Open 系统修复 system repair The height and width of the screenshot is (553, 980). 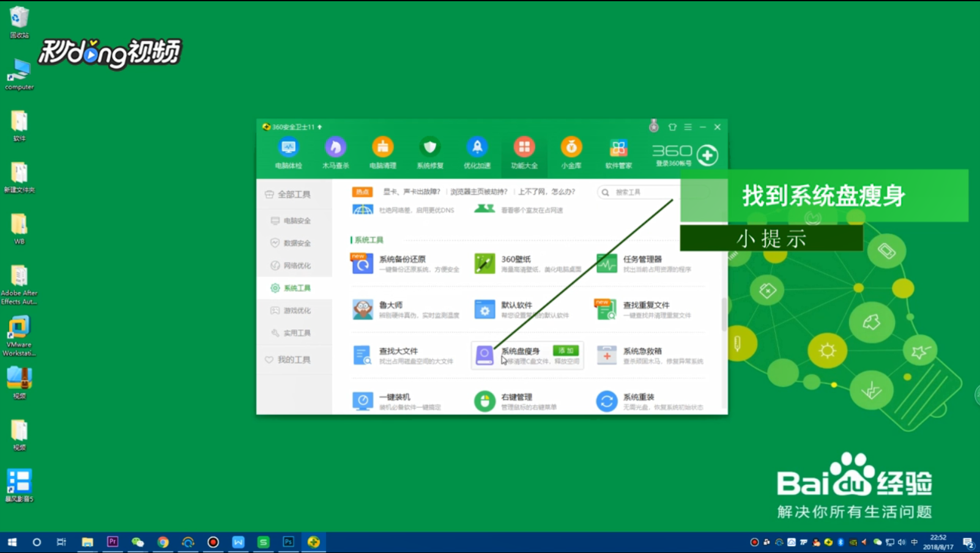[430, 153]
